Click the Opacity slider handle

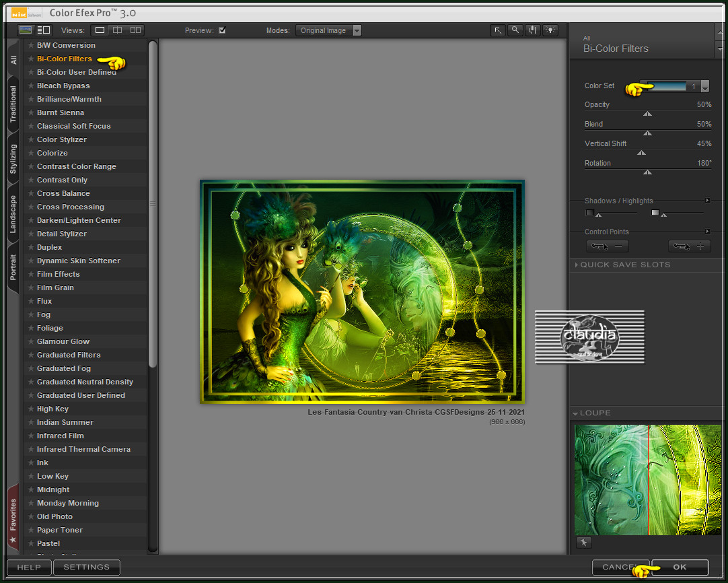(648, 114)
